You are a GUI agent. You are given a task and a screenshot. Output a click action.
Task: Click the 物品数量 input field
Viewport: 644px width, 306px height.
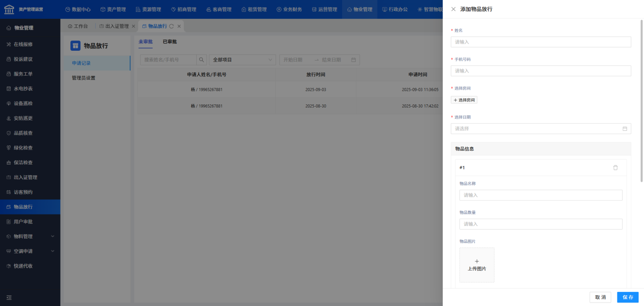coord(541,224)
